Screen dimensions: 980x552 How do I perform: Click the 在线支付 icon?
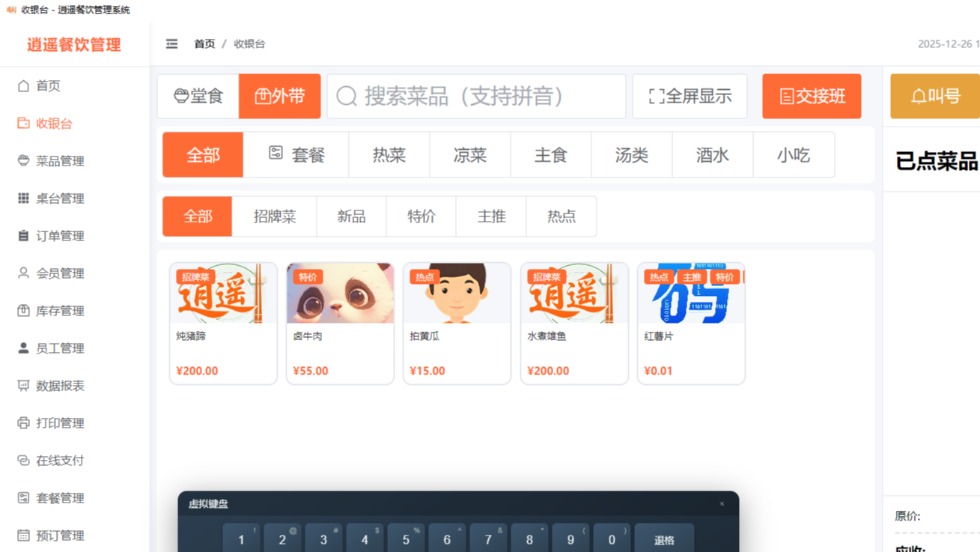click(x=23, y=460)
